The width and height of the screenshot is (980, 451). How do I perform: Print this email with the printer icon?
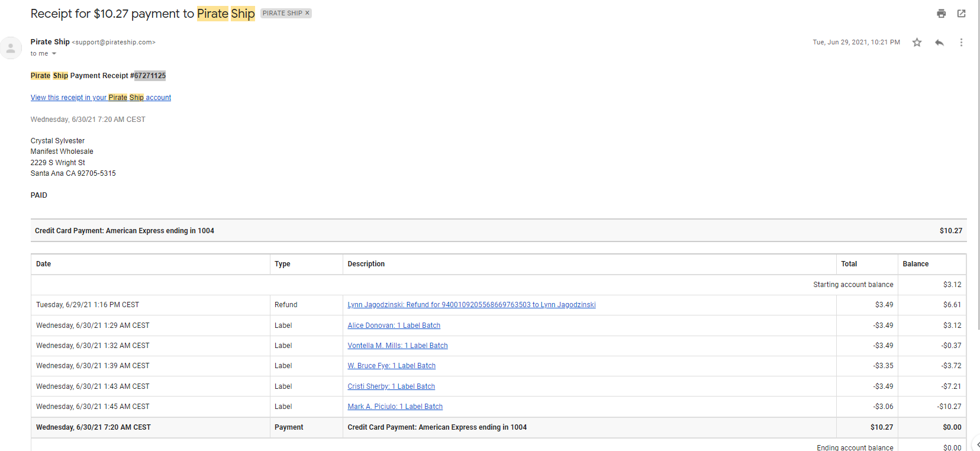tap(941, 14)
